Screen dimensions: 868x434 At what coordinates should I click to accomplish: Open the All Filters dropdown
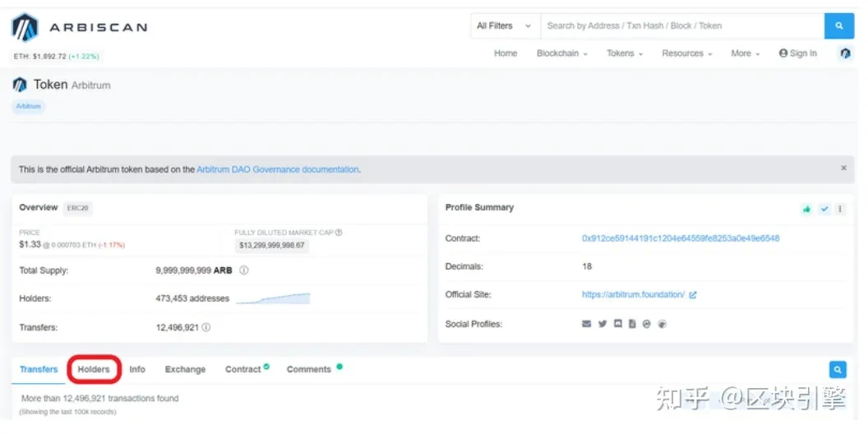tap(505, 26)
